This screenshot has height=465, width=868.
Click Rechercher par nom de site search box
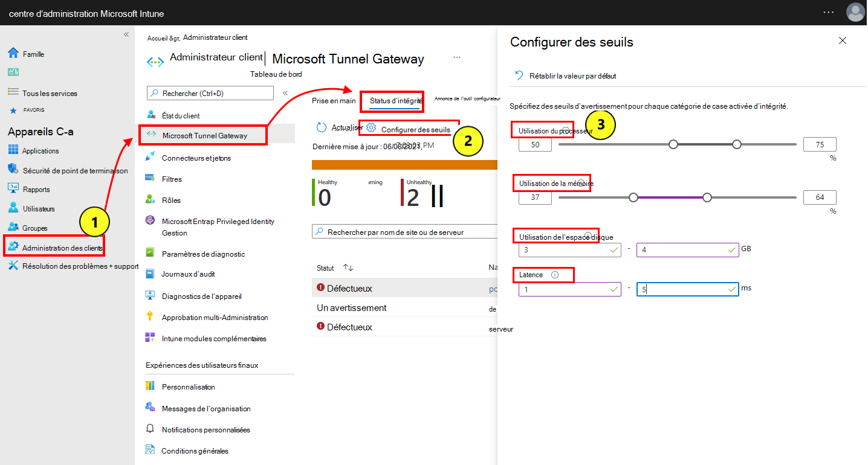coord(405,232)
